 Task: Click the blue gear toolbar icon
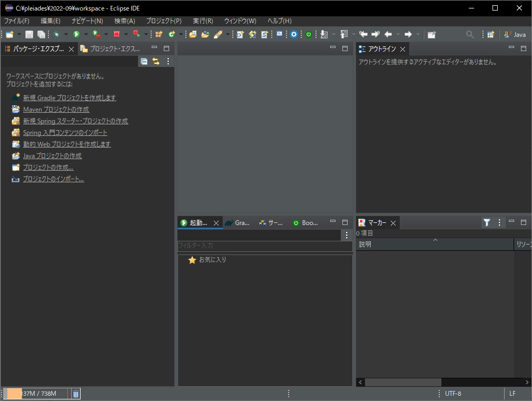pyautogui.click(x=294, y=34)
